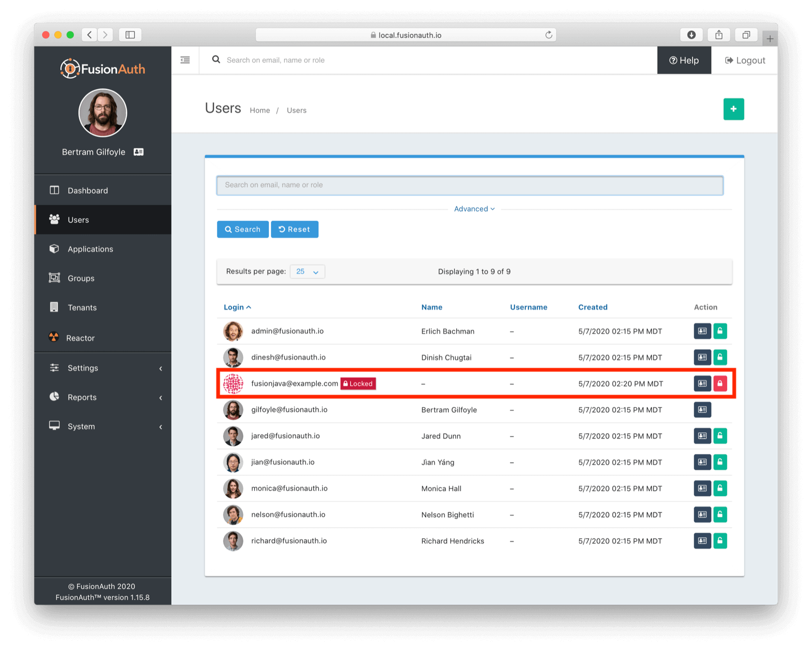This screenshot has width=812, height=650.
Task: Open Groups in the sidebar
Action: click(x=103, y=278)
